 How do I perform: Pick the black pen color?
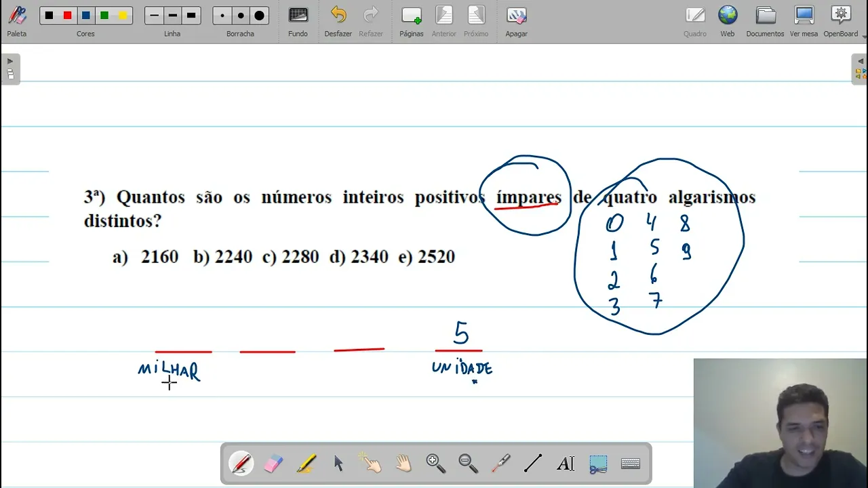click(x=49, y=16)
